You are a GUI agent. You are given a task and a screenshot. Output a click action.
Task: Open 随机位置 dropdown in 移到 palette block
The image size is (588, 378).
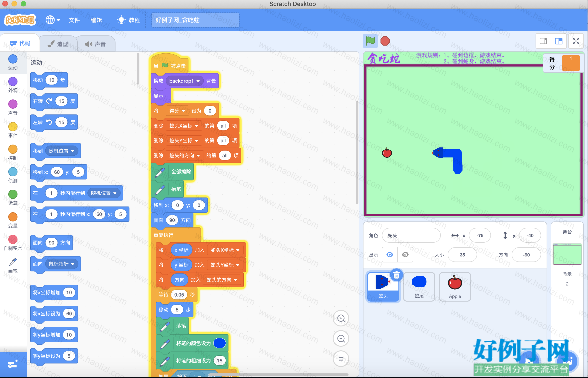(62, 151)
